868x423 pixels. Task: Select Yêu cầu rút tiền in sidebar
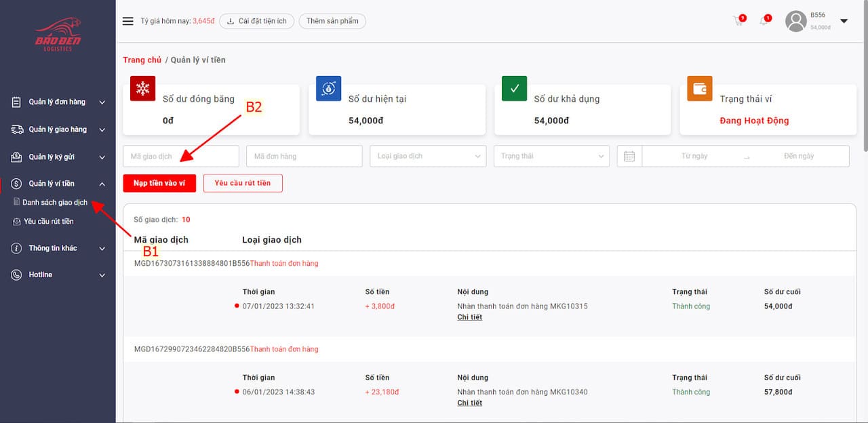click(48, 222)
